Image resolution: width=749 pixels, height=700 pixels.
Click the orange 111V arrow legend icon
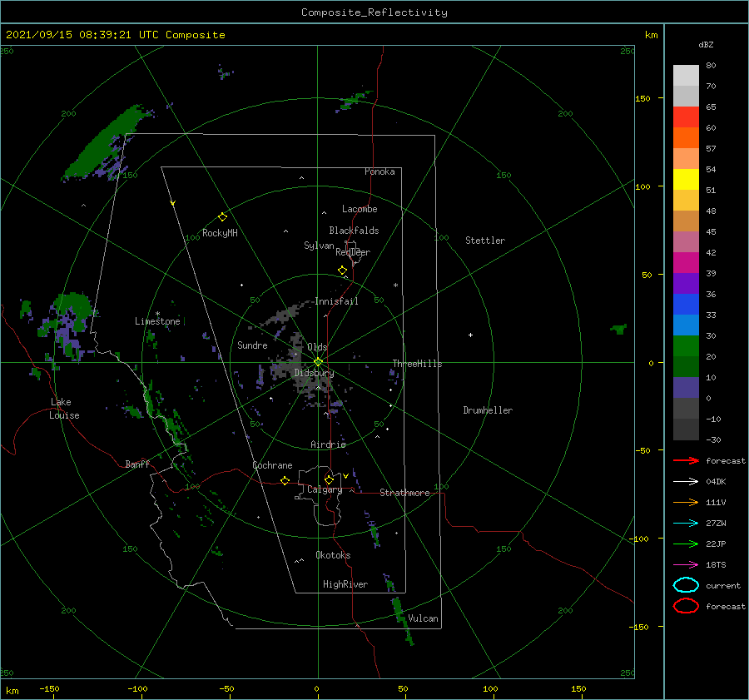tap(686, 502)
